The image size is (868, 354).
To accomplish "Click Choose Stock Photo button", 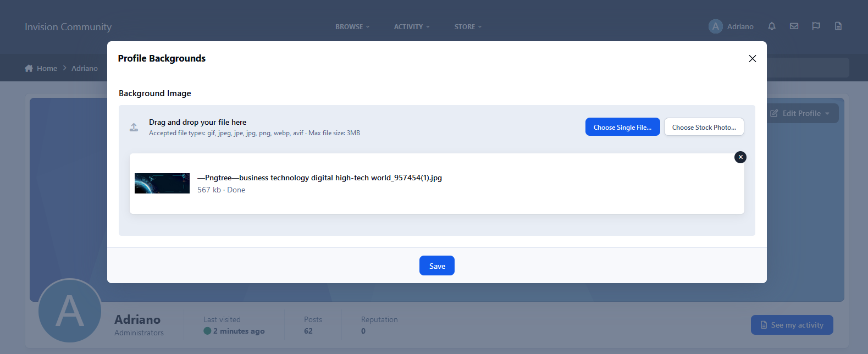I will point(704,127).
